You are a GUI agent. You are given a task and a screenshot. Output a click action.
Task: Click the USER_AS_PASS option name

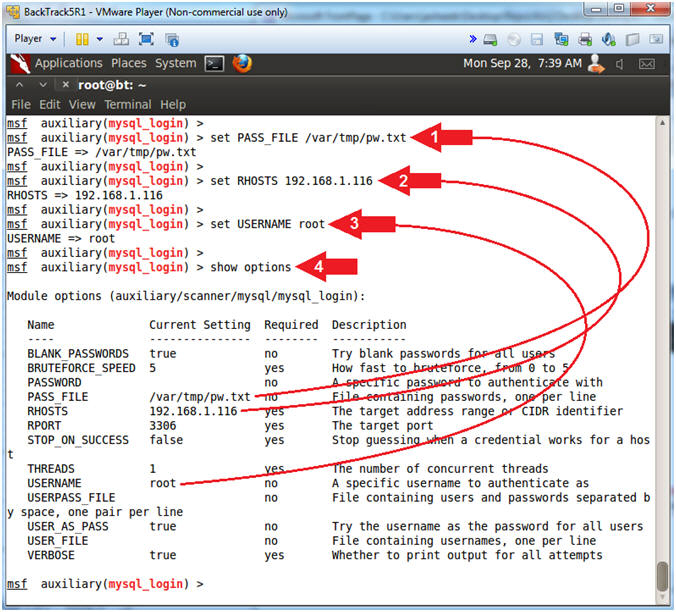tap(68, 527)
